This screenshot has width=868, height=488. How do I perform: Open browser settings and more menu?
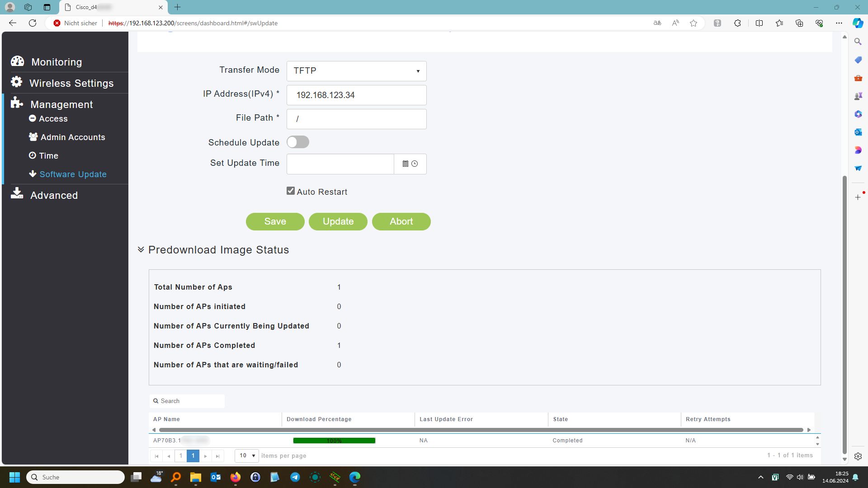click(x=839, y=23)
